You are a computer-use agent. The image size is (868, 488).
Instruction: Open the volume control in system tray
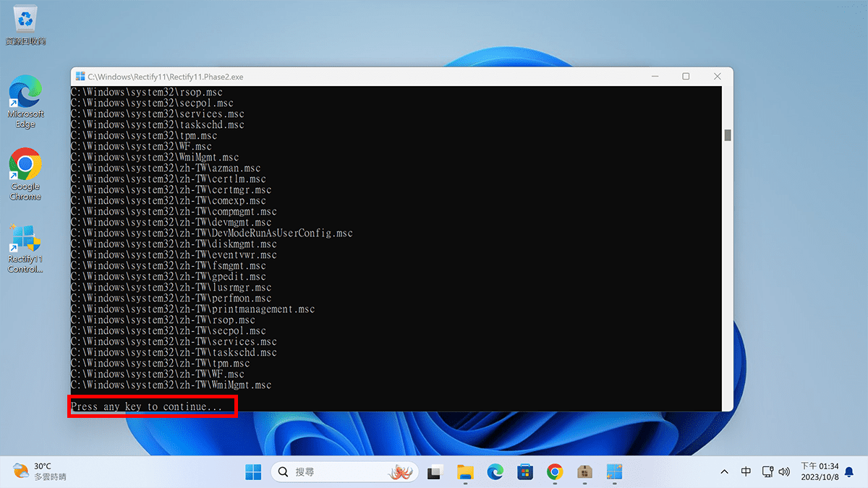click(784, 472)
